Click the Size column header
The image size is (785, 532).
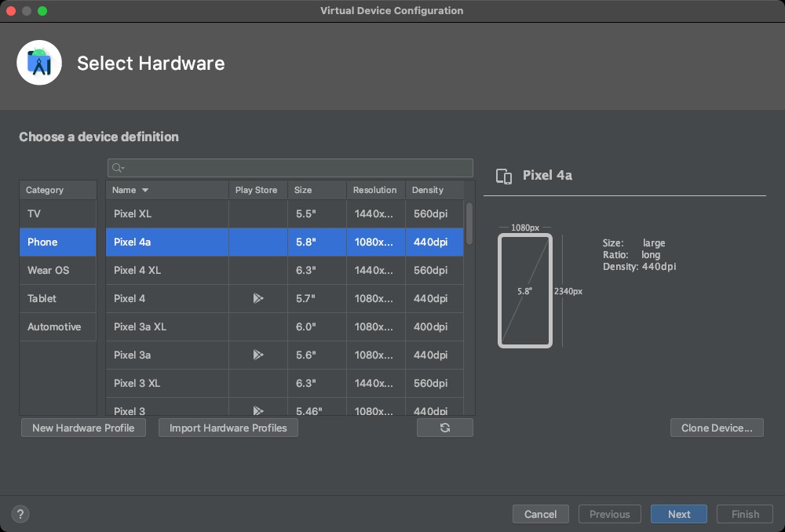pyautogui.click(x=317, y=190)
